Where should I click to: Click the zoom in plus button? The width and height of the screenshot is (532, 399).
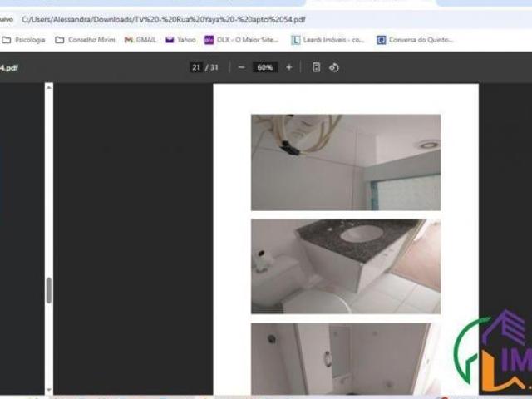point(288,67)
